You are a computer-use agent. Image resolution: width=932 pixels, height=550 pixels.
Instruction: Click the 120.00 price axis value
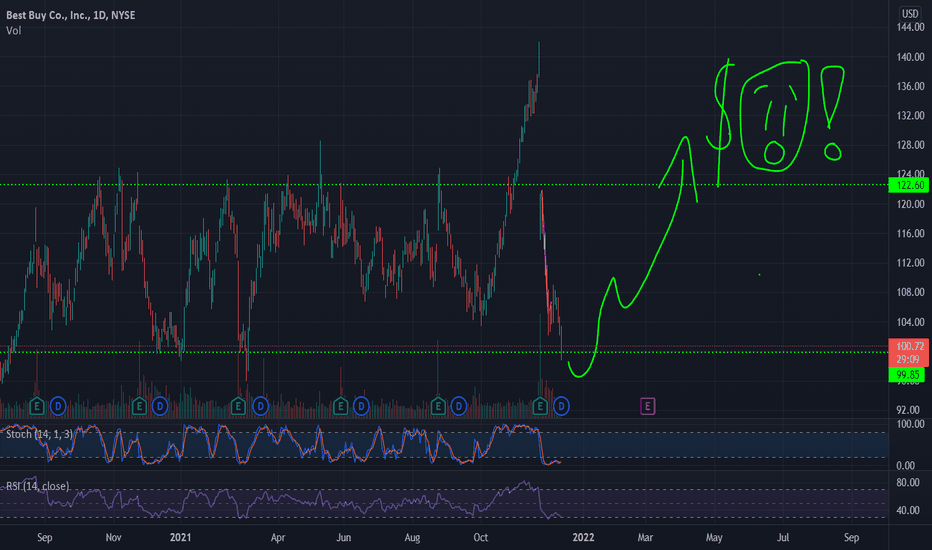pos(910,204)
